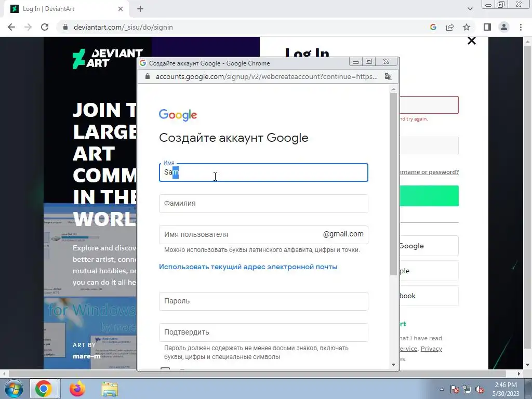532x399 pixels.
Task: Click the Google icon in Chrome address bar
Action: 433,27
